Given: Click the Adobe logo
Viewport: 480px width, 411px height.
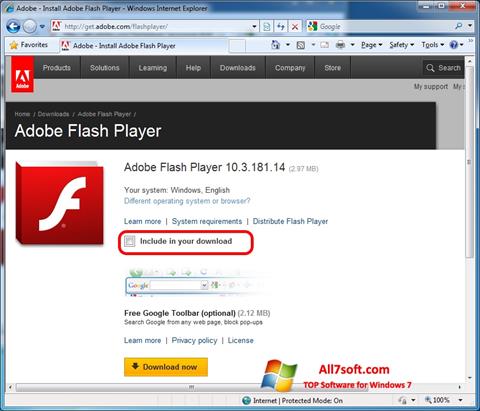Looking at the screenshot, I should pyautogui.click(x=22, y=74).
